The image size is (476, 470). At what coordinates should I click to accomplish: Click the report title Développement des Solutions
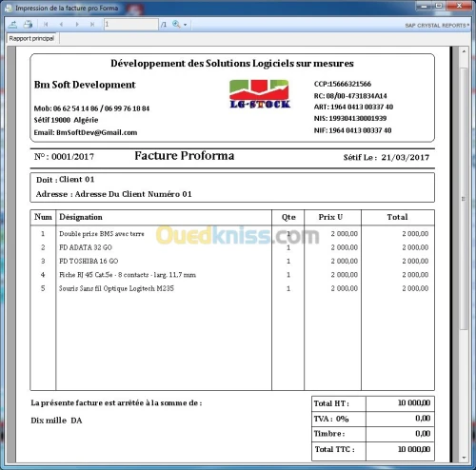coord(232,64)
